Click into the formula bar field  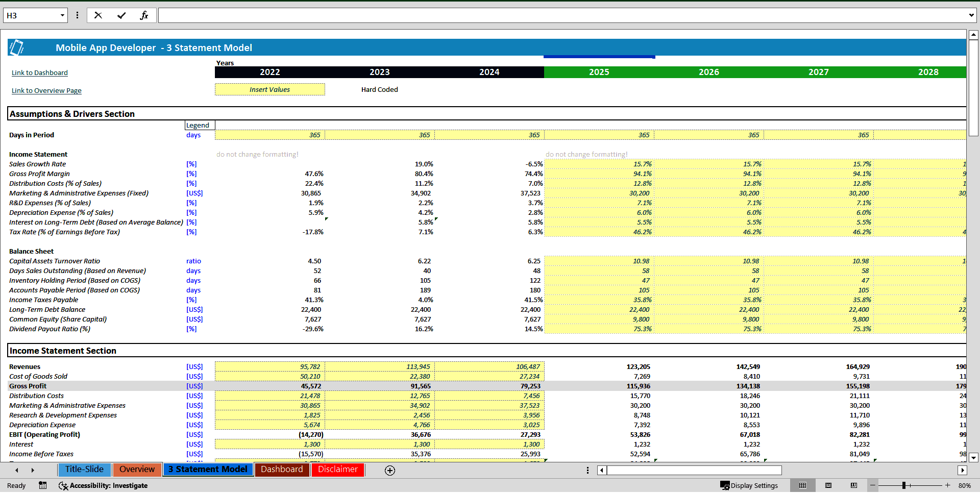(x=562, y=15)
